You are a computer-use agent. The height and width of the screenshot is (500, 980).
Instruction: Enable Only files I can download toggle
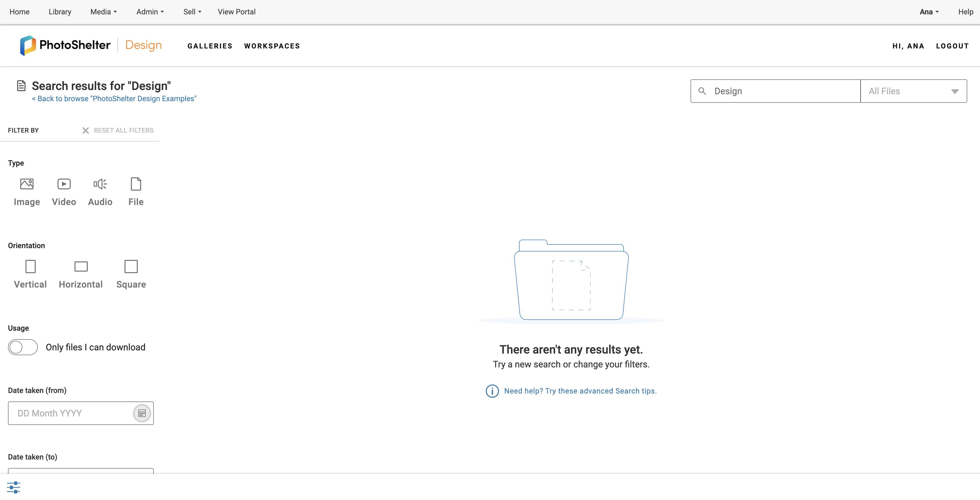click(x=23, y=347)
